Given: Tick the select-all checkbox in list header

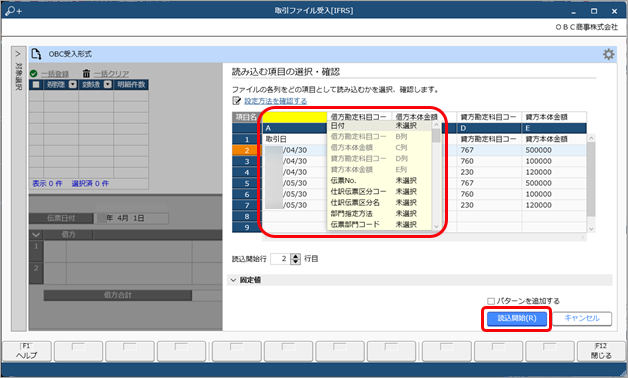Looking at the screenshot, I should pos(36,84).
